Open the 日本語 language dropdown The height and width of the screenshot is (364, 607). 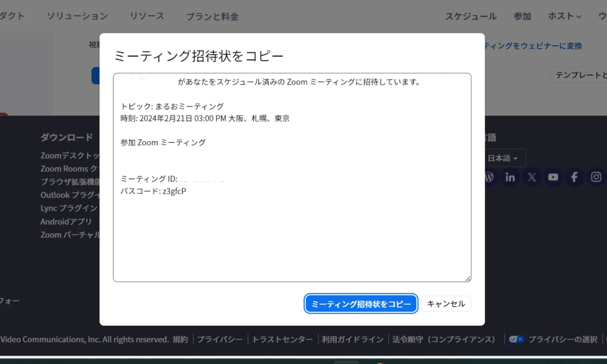coord(505,158)
